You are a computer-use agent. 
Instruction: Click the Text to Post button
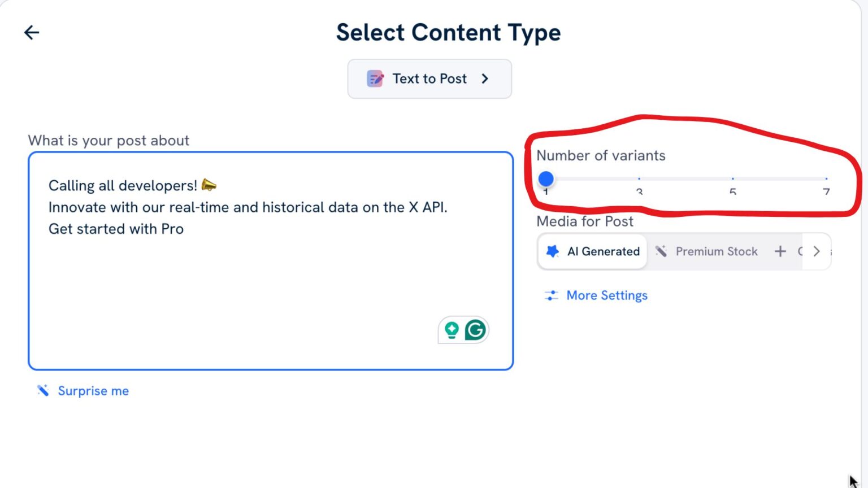click(429, 79)
